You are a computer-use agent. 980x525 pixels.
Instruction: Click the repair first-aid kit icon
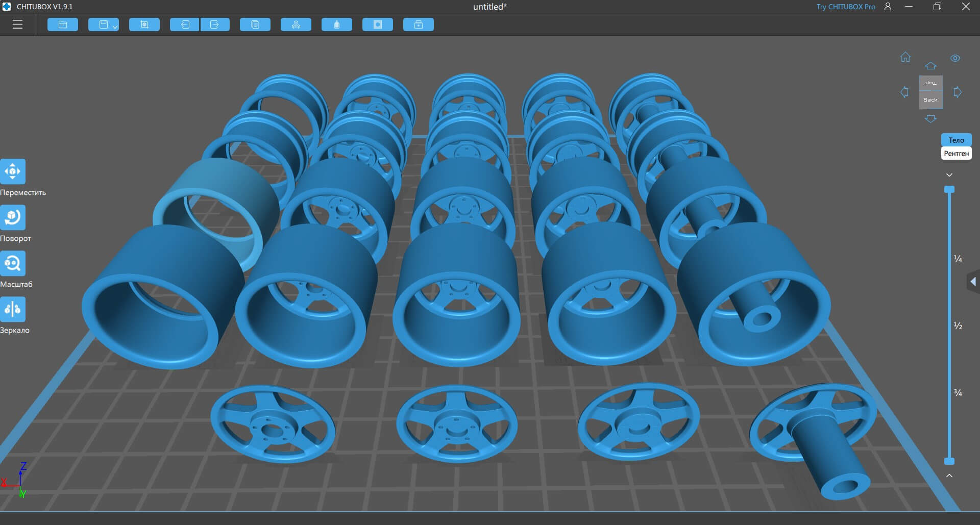coord(418,24)
